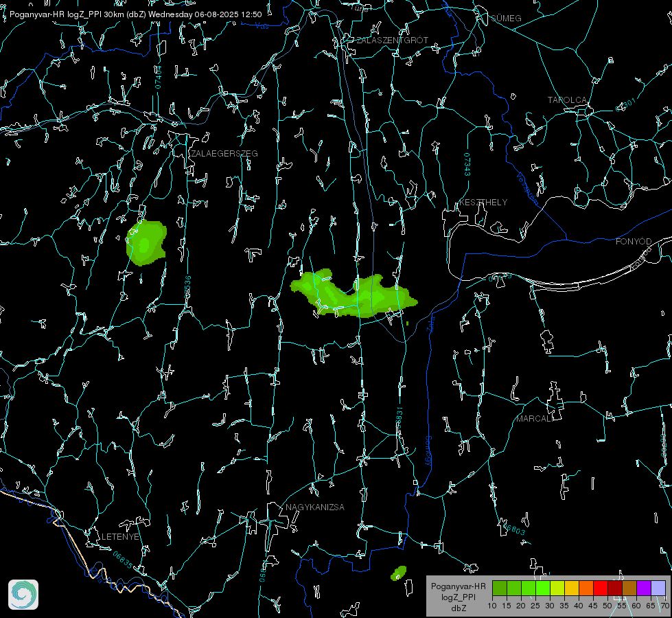Image resolution: width=672 pixels, height=618 pixels.
Task: Click the 06803 road number label
Action: click(515, 529)
